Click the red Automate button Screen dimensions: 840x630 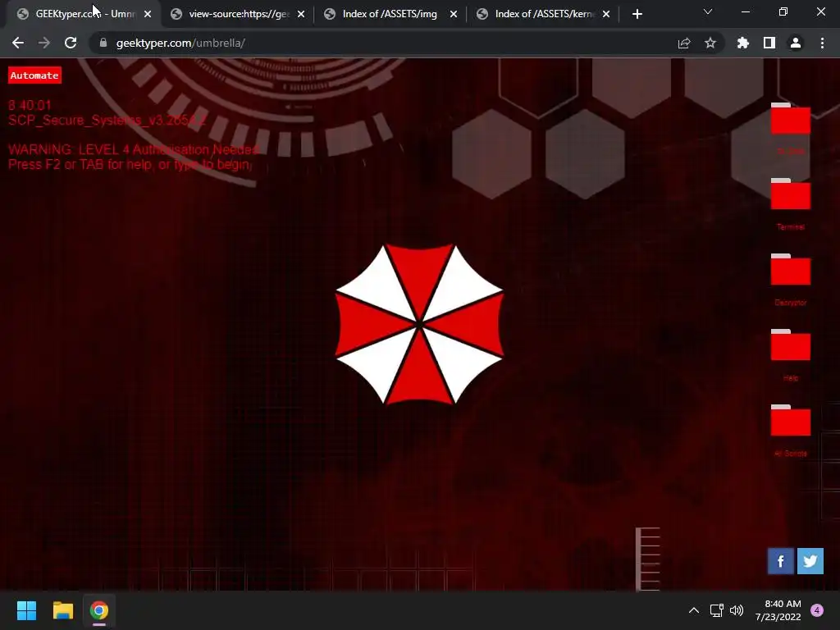coord(34,75)
